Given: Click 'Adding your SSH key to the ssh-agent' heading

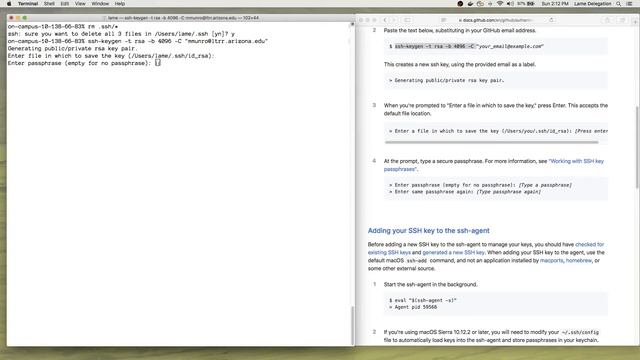Looking at the screenshot, I should point(429,231).
